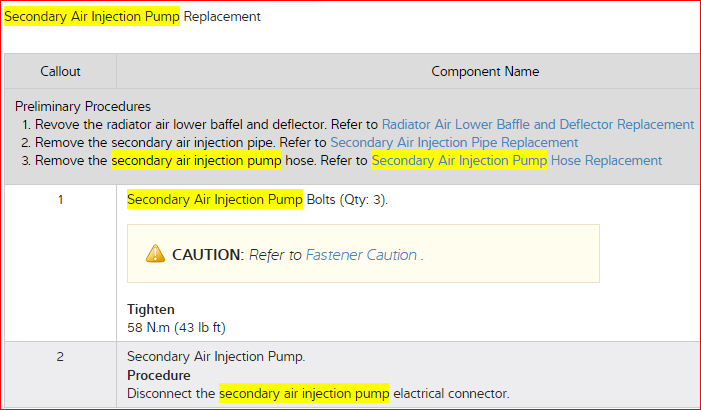Open Secondary Air Injection Pipe Replacement link
Viewport: 701px width, 410px height.
454,143
